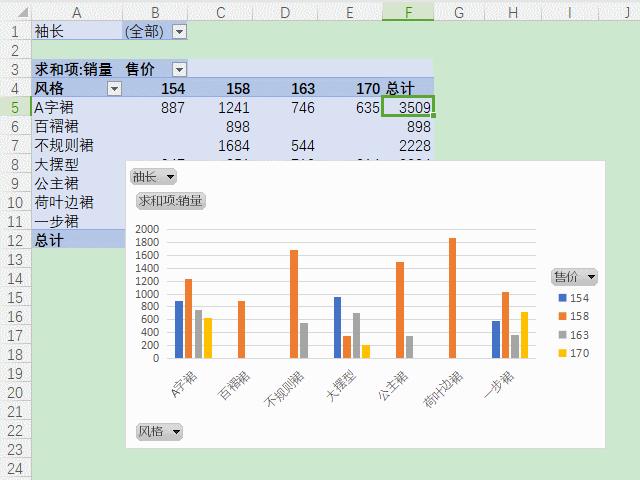
Task: Click the gray 163 legend swatch
Action: tap(562, 335)
